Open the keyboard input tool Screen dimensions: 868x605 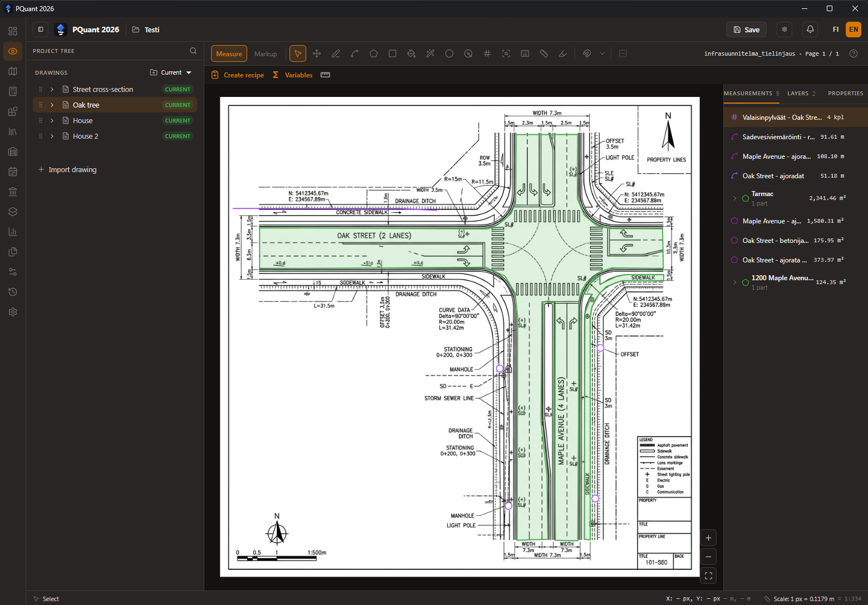click(525, 54)
